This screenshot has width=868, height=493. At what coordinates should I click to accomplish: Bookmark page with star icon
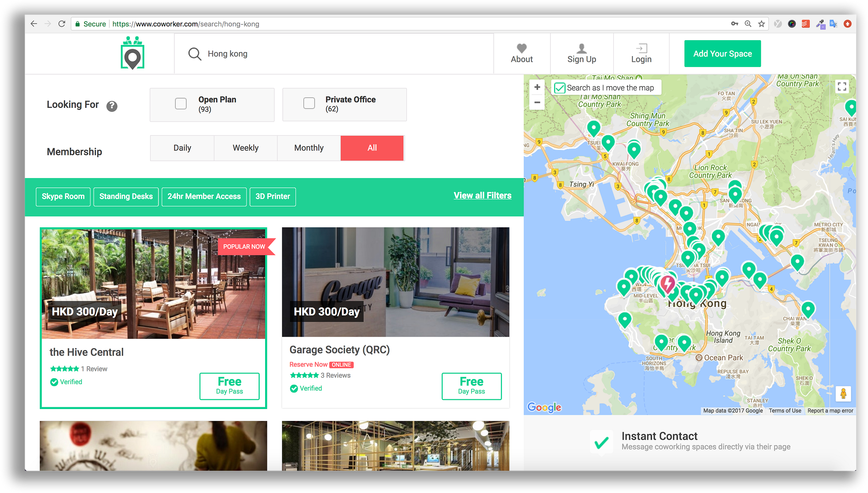[761, 24]
